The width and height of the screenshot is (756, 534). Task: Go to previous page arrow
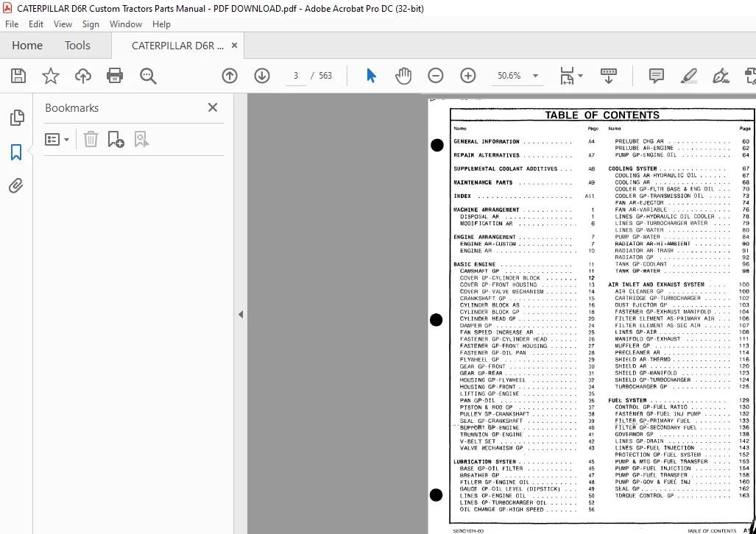pos(230,76)
